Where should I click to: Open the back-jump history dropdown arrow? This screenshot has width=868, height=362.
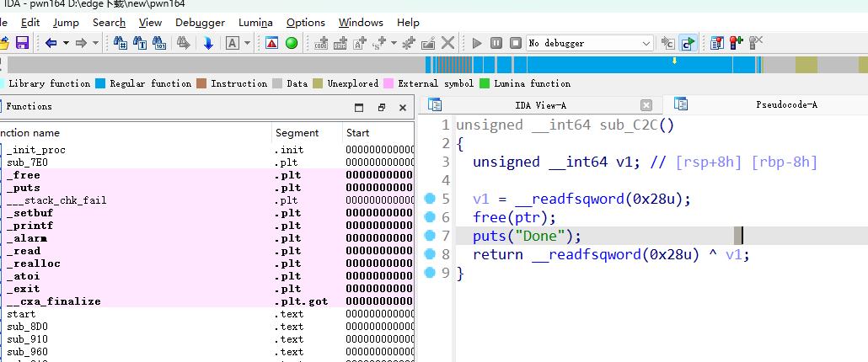click(x=66, y=43)
